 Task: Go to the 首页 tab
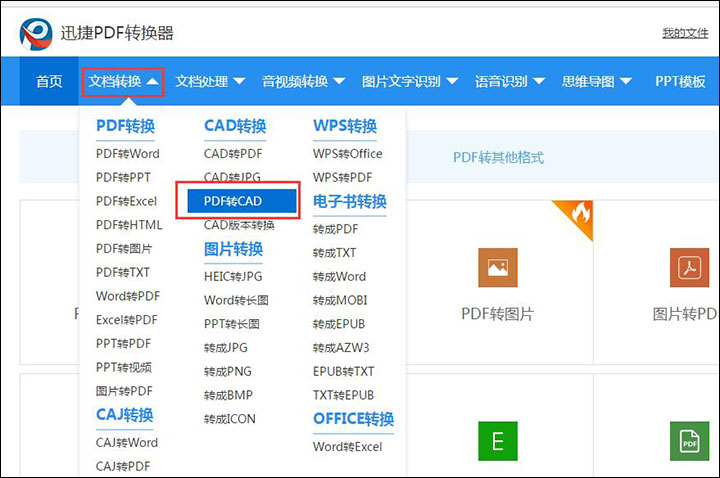pos(49,82)
